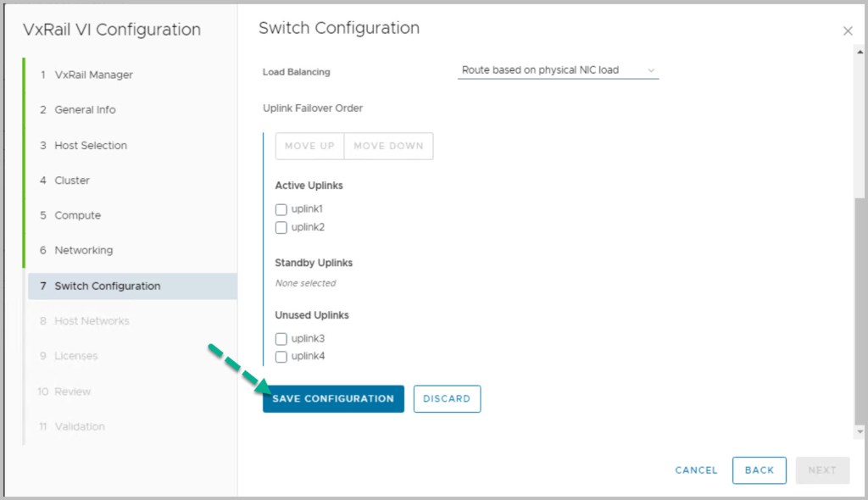Check the uplink1 checkbox
Screen dimensions: 868x500
click(281, 209)
